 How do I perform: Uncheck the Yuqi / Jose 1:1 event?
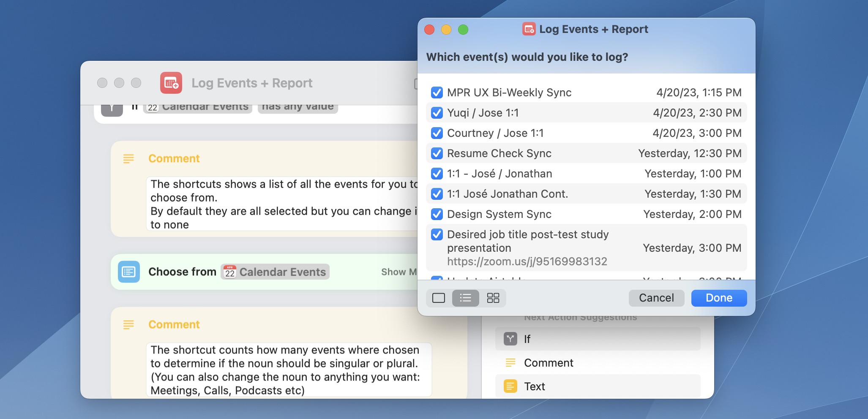point(437,113)
